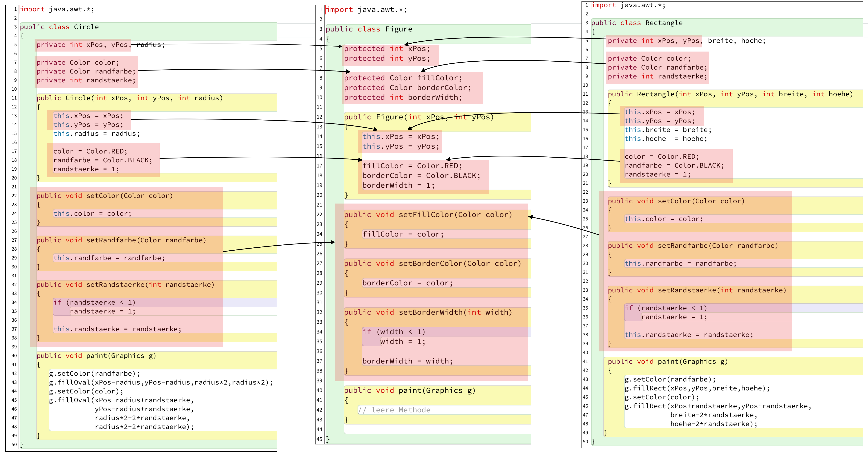Place cursor on 'this.radius = radius;' line
Viewport: 868px width, 461px height.
click(x=96, y=134)
